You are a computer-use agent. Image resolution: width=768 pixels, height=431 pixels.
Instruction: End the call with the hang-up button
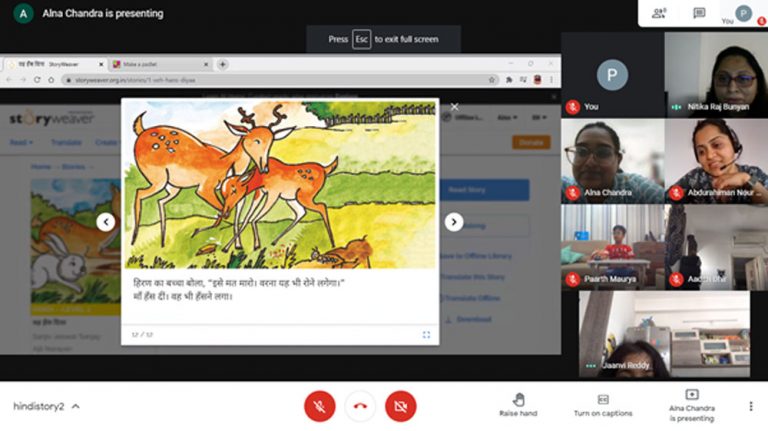click(x=360, y=406)
